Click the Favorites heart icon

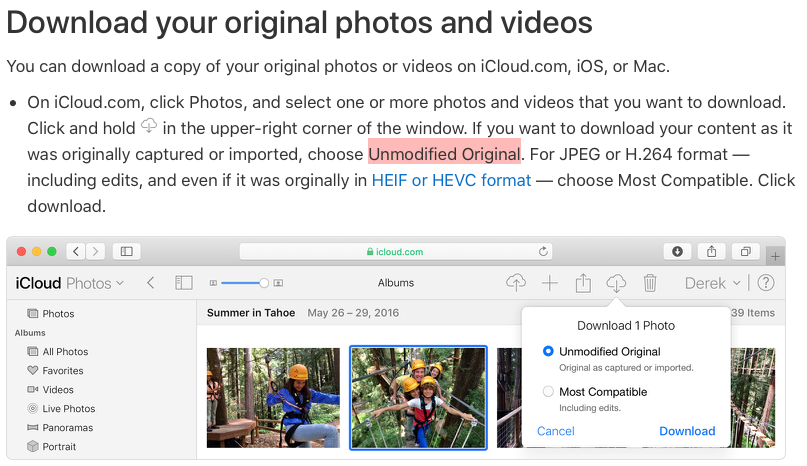tap(32, 370)
